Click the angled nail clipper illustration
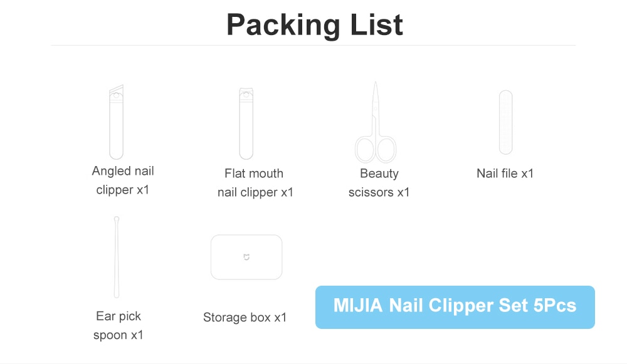Screen dimensions: 627x364 click(117, 122)
